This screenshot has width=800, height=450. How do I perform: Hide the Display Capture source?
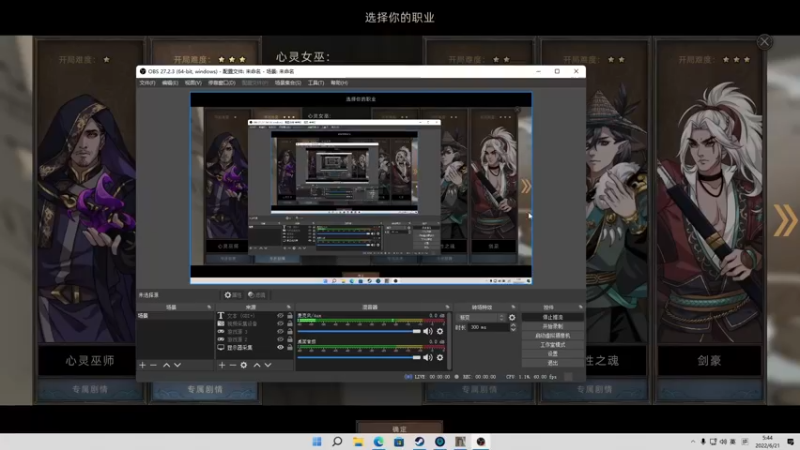280,347
